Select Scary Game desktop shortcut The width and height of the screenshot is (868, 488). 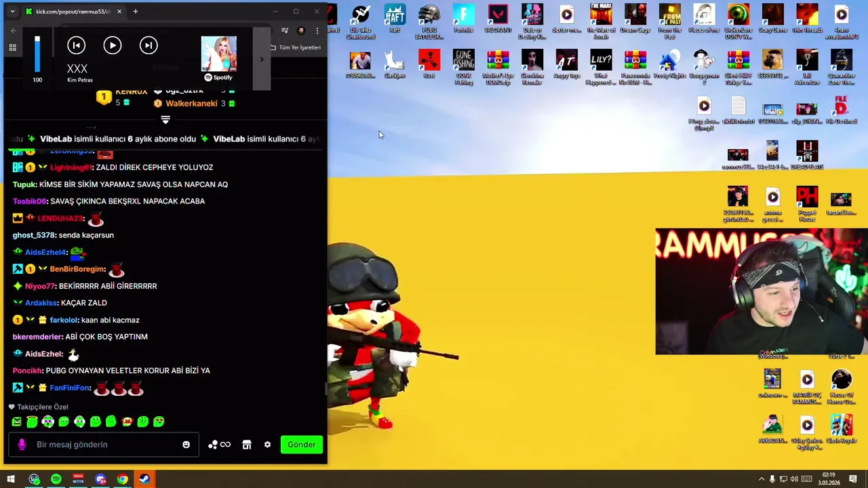(x=772, y=20)
